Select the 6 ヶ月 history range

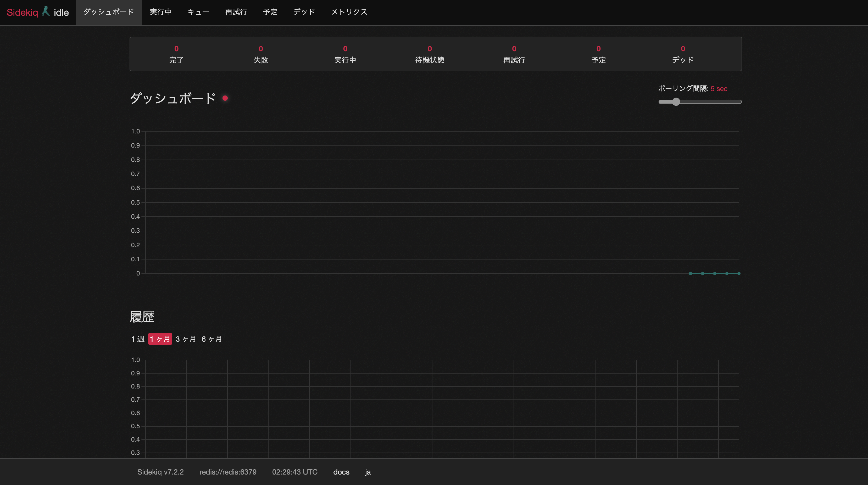point(212,339)
